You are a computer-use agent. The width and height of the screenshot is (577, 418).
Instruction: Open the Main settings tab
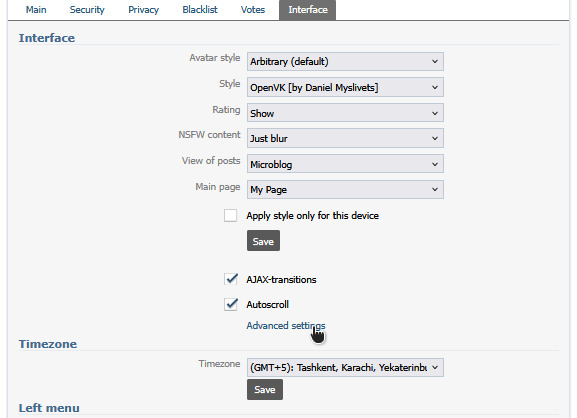(x=36, y=10)
